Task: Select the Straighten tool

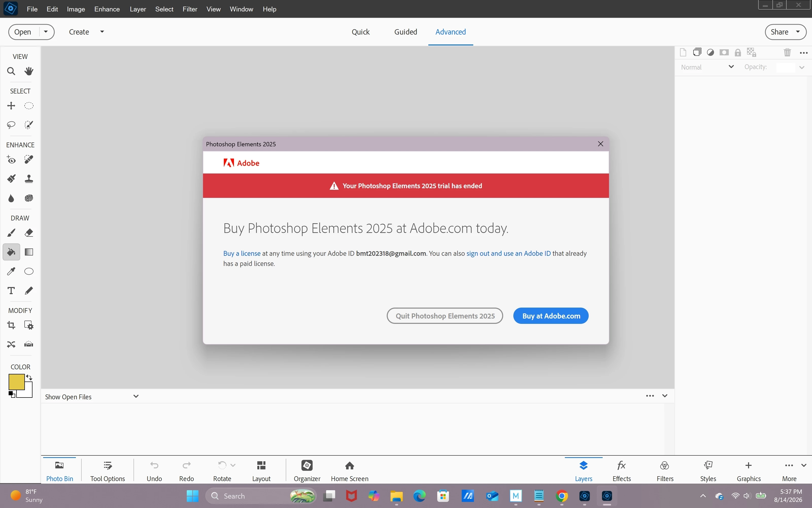Action: click(29, 344)
